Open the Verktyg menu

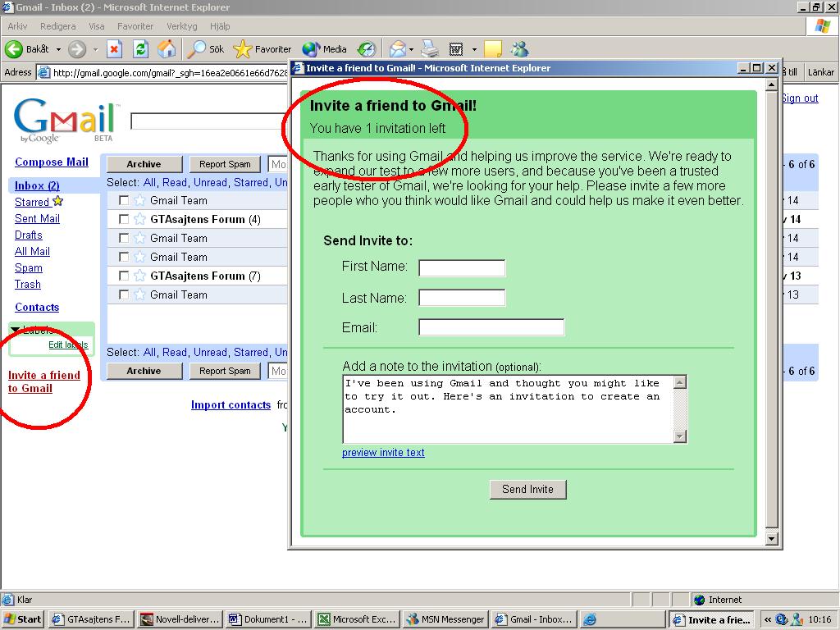pos(181,26)
